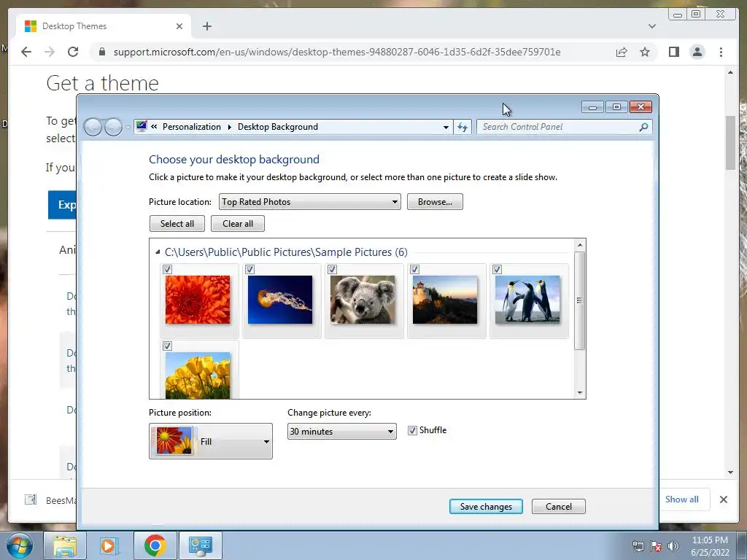Switch to Chrome in the taskbar

155,545
